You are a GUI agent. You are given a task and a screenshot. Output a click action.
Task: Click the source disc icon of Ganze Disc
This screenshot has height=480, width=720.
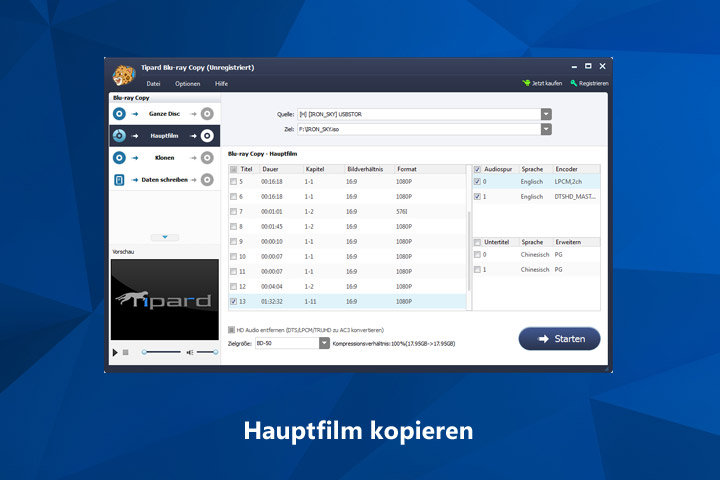click(119, 113)
